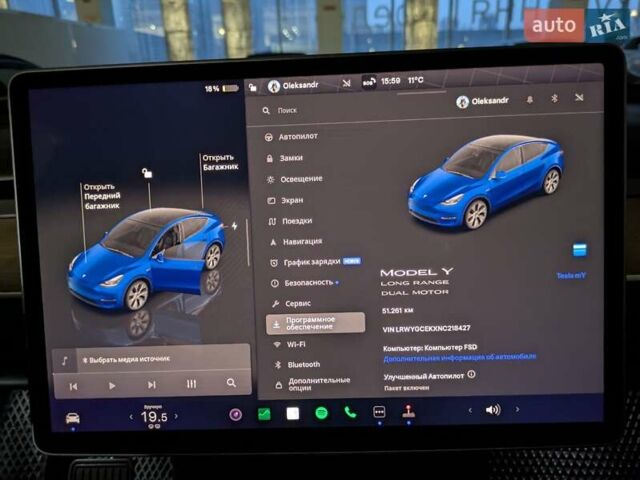Image resolution: width=640 pixels, height=480 pixels.
Task: Tap Открыть Передний багажник
Action: tap(102, 196)
